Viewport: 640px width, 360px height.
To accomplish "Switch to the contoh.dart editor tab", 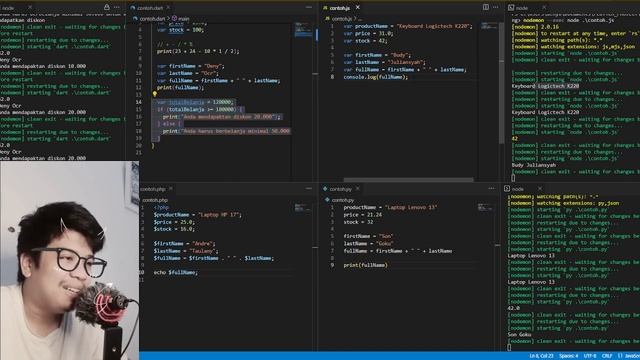I will click(x=150, y=8).
